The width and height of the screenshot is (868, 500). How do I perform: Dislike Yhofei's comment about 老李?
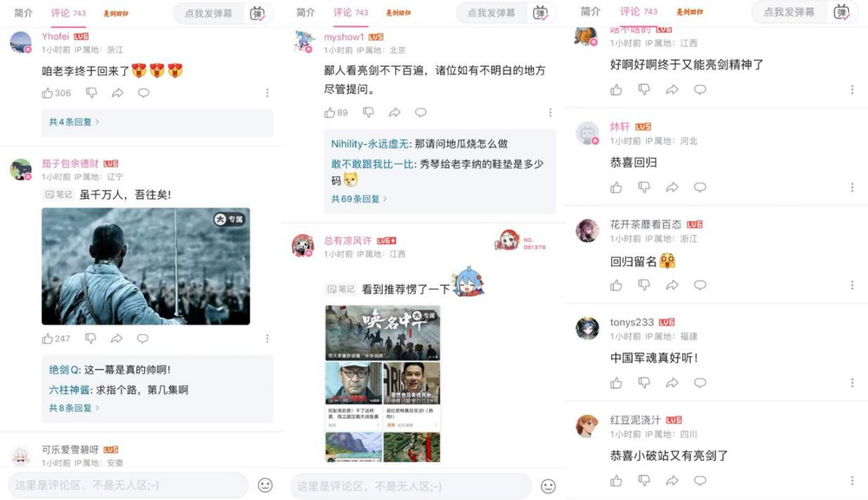point(91,93)
